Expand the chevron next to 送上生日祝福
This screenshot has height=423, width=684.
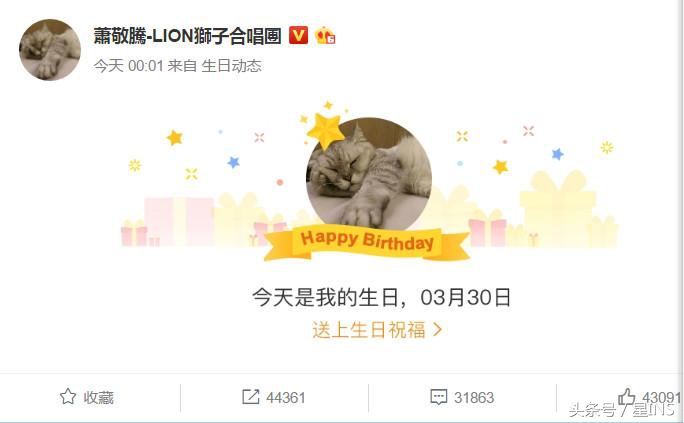click(x=438, y=330)
